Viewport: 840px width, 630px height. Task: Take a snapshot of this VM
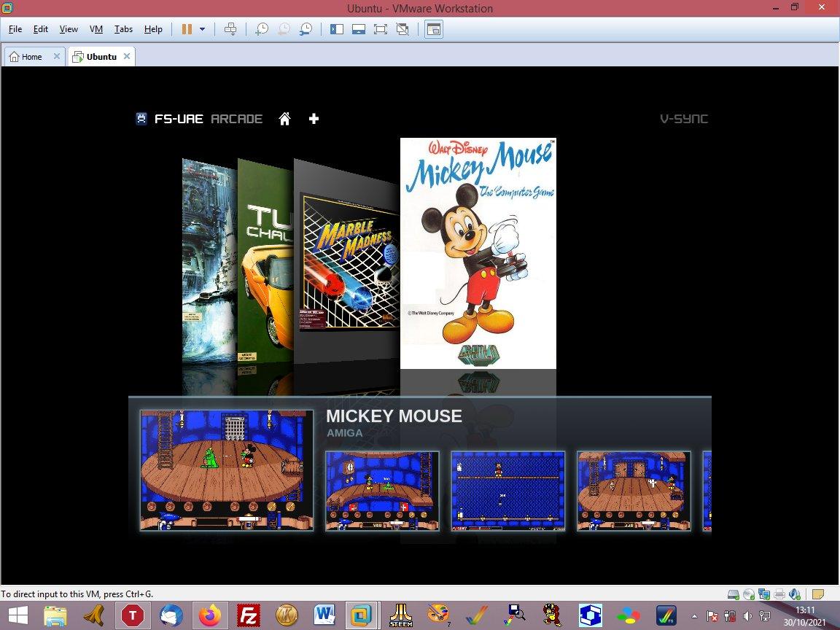coord(262,29)
